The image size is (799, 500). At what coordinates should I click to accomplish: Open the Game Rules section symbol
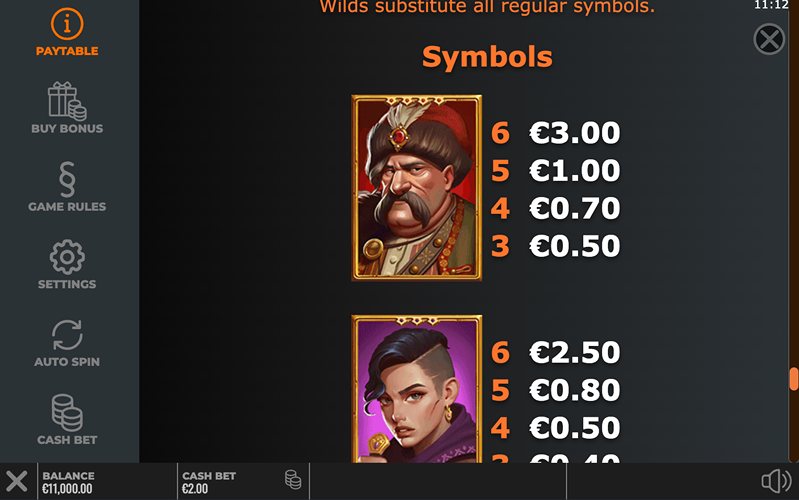click(x=67, y=179)
